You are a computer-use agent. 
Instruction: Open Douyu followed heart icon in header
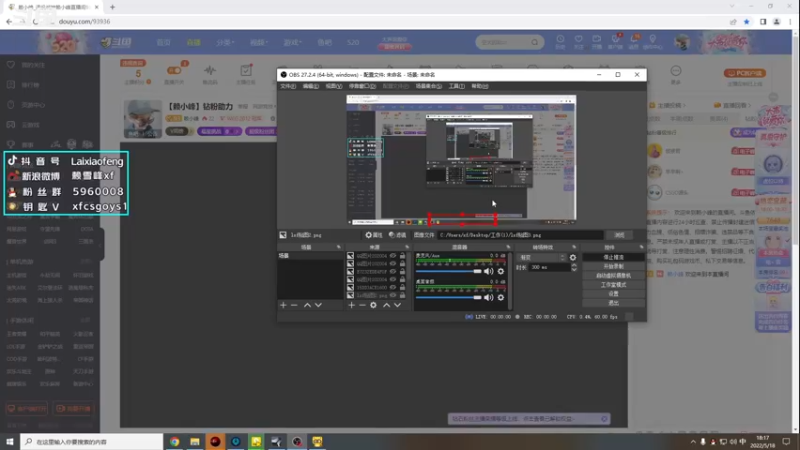[579, 41]
